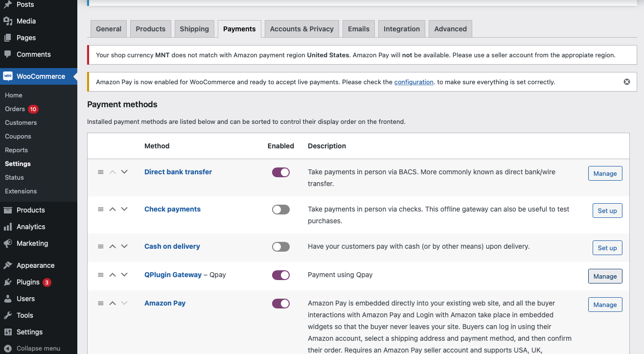Click drag handle icon for Check payments
This screenshot has width=644, height=354.
[100, 209]
